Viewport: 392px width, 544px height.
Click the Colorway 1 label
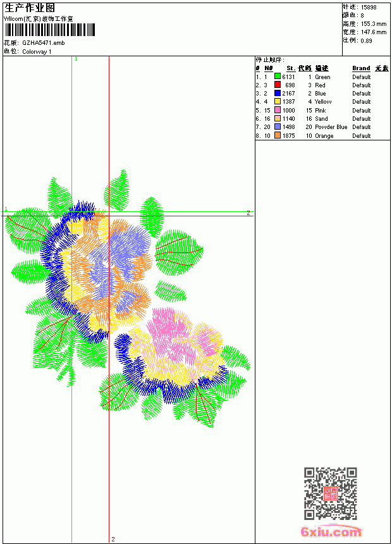tap(37, 52)
